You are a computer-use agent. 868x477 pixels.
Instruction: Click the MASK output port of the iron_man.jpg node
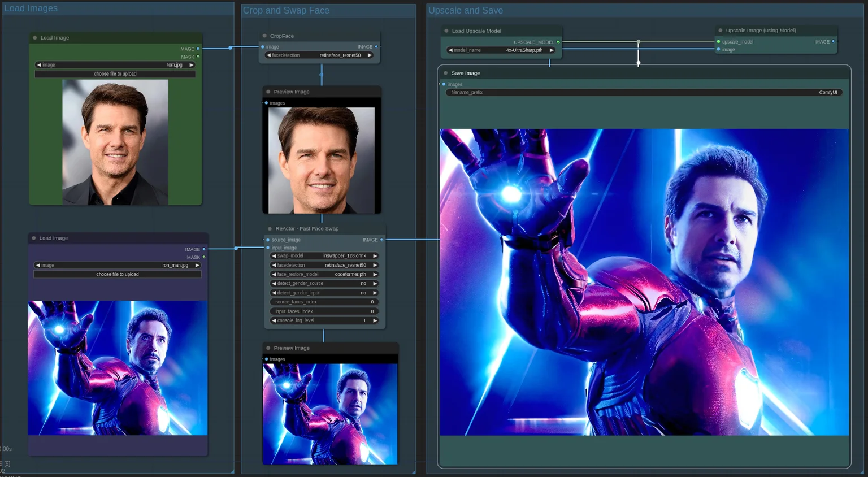pyautogui.click(x=204, y=257)
